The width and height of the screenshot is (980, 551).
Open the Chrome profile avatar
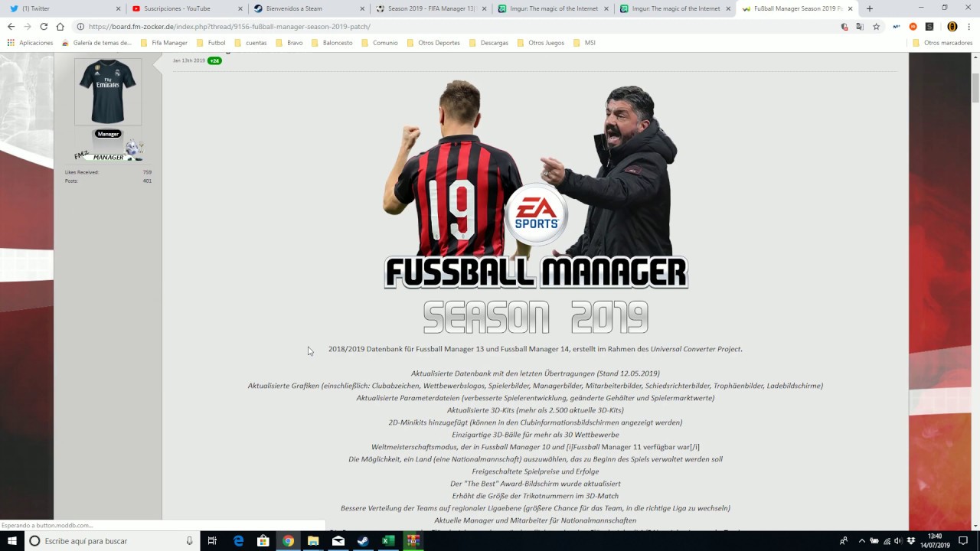[952, 26]
